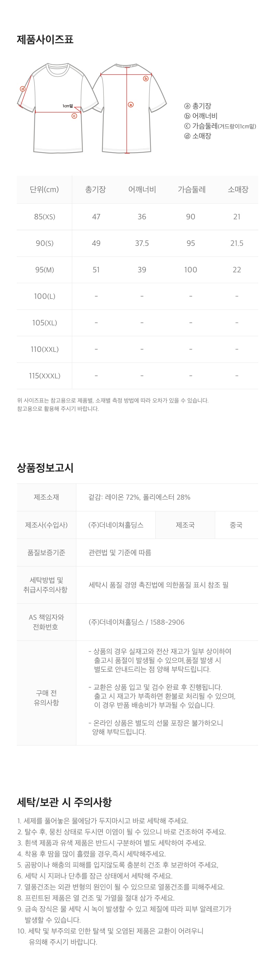Click the ⓐ 총기장 legend entry
This screenshot has height=980, width=275.
point(198,106)
